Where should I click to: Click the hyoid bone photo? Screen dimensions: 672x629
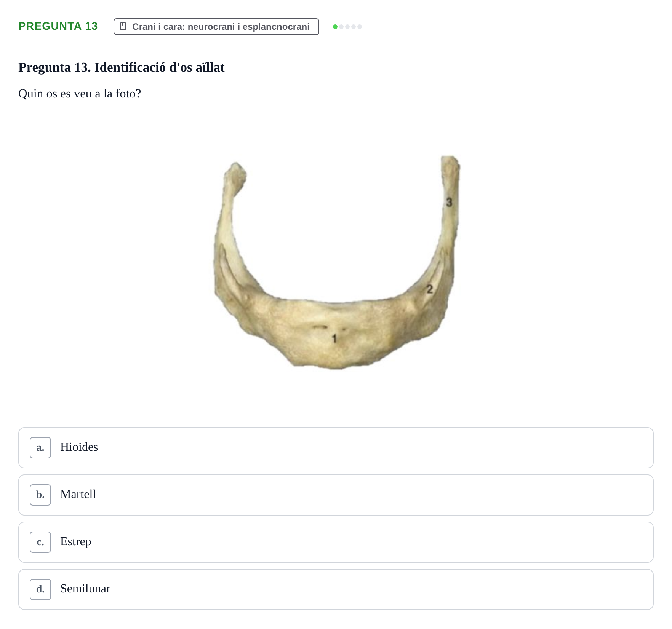[x=337, y=262]
